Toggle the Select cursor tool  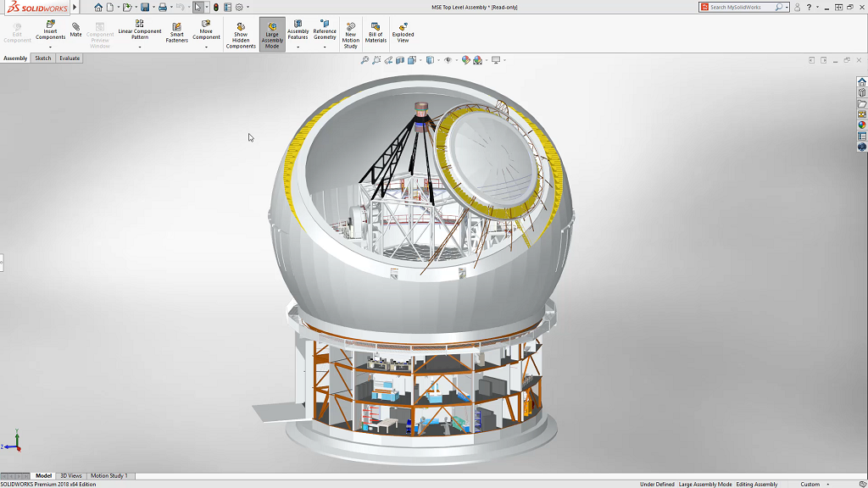click(198, 7)
